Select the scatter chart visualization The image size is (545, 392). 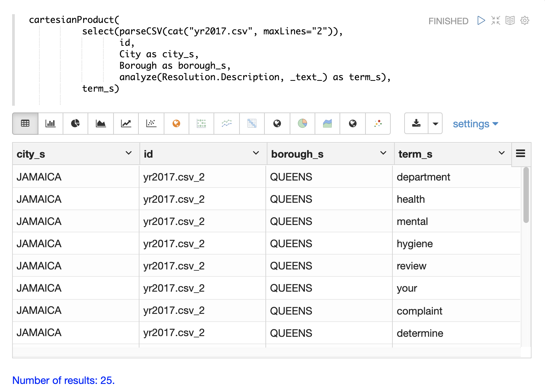pyautogui.click(x=151, y=124)
